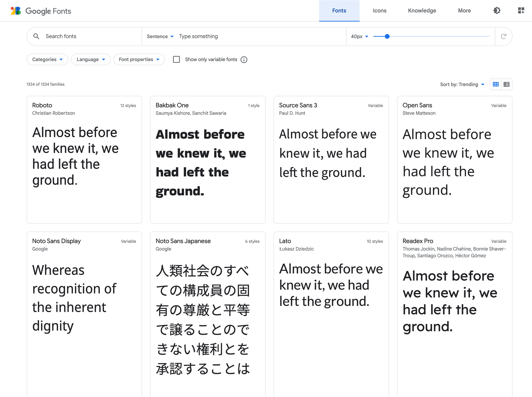Click the refresh/reset icon
The width and height of the screenshot is (532, 397).
(x=504, y=36)
